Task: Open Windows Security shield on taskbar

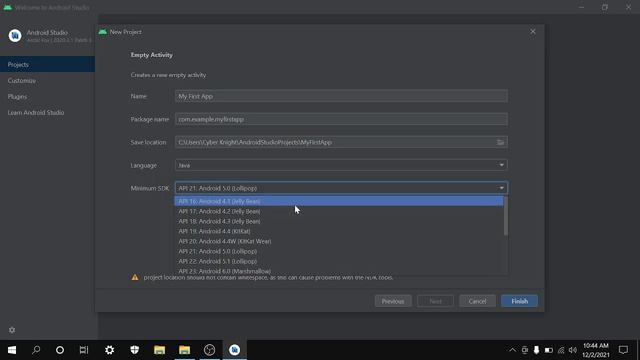Action: pyautogui.click(x=135, y=350)
